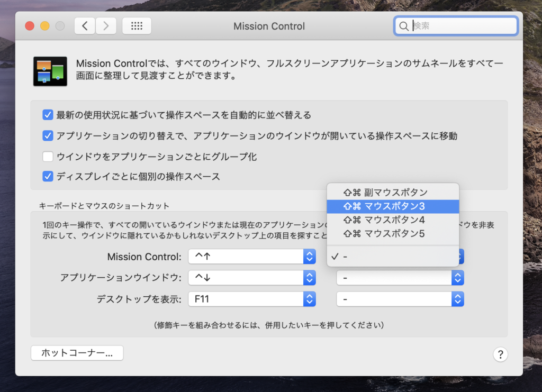The image size is (542, 392).
Task: Click the アプリケーションウインドウ: row label
Action: click(121, 278)
